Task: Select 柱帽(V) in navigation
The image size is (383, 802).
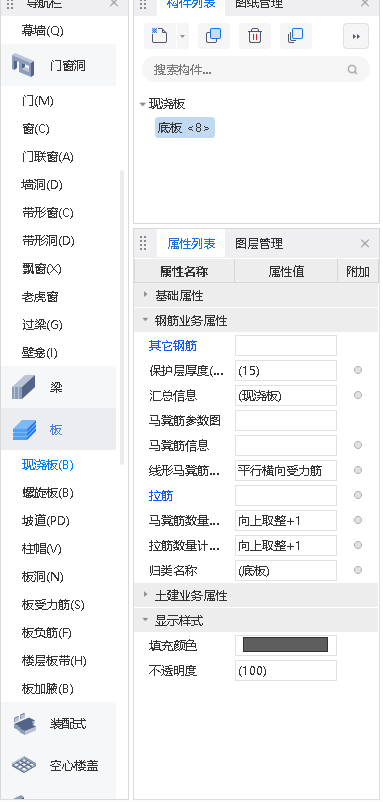Action: point(41,549)
